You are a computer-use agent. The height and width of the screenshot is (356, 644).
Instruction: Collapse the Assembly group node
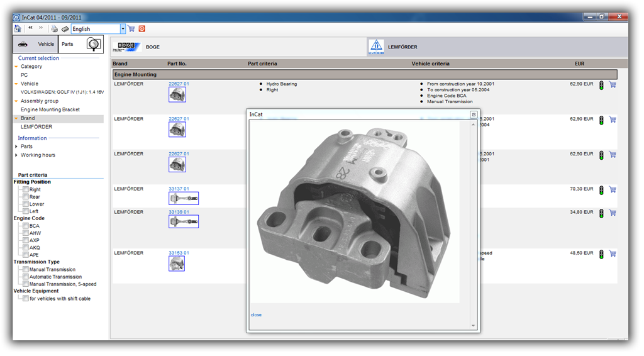[x=16, y=101]
